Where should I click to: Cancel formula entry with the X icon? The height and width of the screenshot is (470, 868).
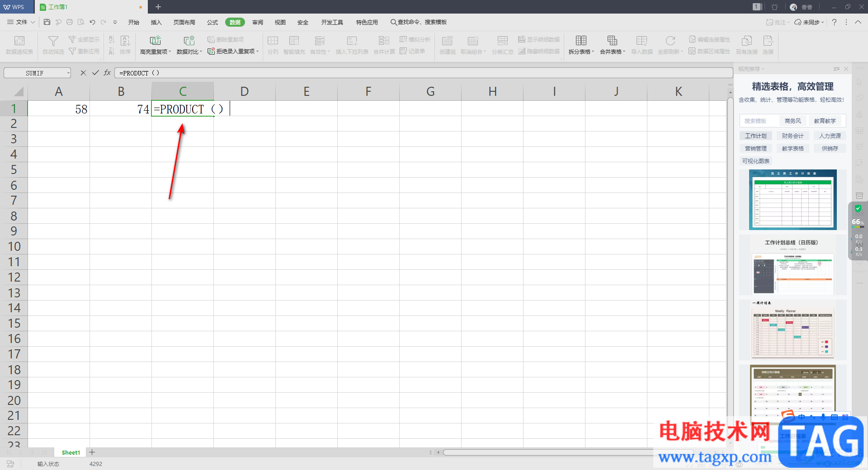pos(83,73)
